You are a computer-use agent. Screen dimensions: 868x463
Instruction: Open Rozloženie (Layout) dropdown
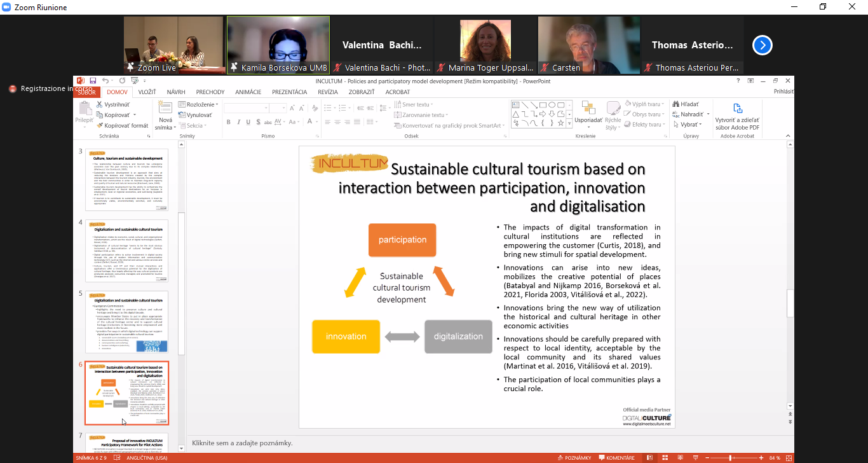pos(199,104)
